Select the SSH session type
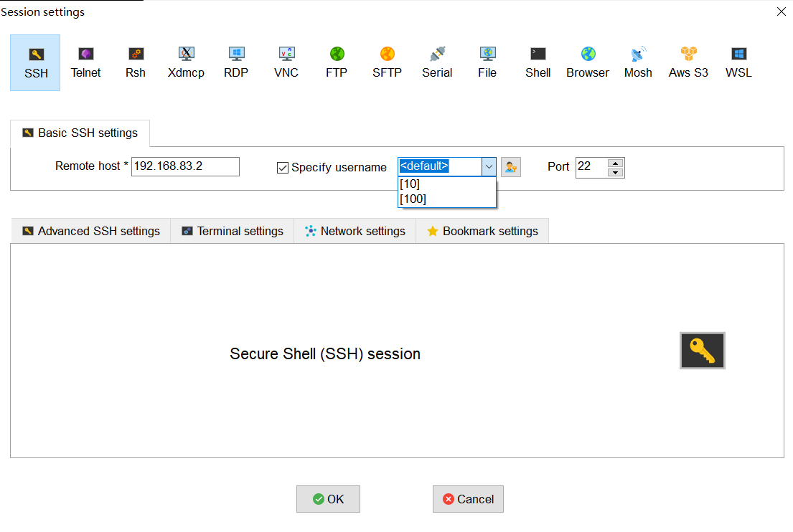Viewport: 793px width, 532px height. coord(35,62)
